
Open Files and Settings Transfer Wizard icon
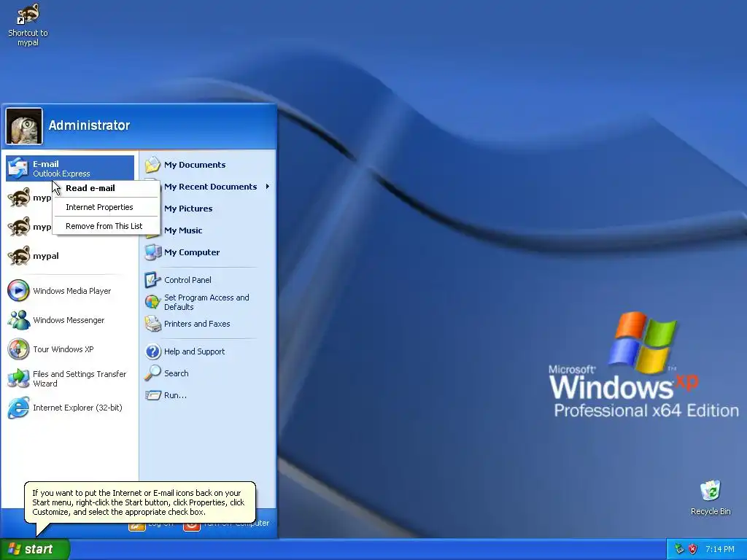[x=18, y=378]
